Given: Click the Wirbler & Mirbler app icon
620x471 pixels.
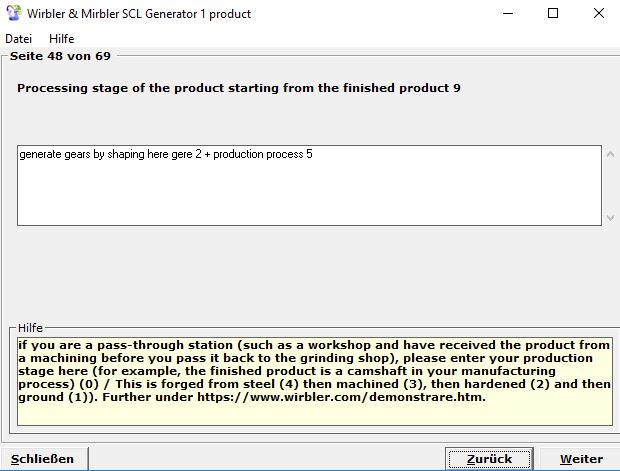Looking at the screenshot, I should [x=13, y=14].
